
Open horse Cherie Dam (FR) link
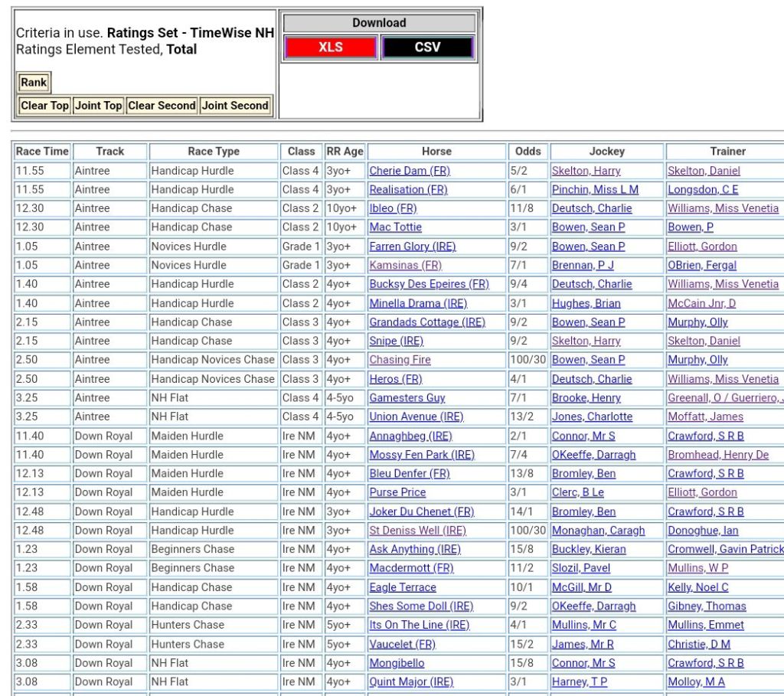[x=409, y=171]
